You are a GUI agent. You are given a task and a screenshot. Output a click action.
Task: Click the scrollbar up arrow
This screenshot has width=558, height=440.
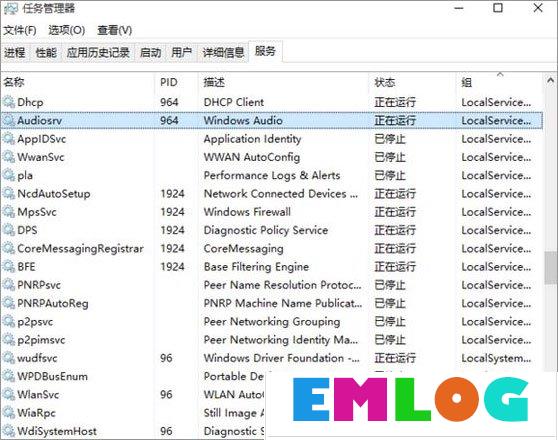[x=550, y=81]
